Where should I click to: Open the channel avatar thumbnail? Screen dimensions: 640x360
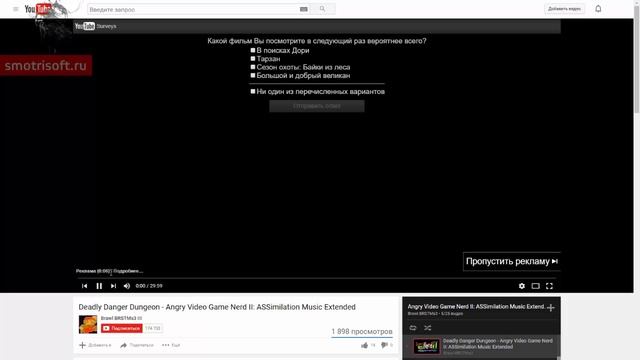coord(88,324)
